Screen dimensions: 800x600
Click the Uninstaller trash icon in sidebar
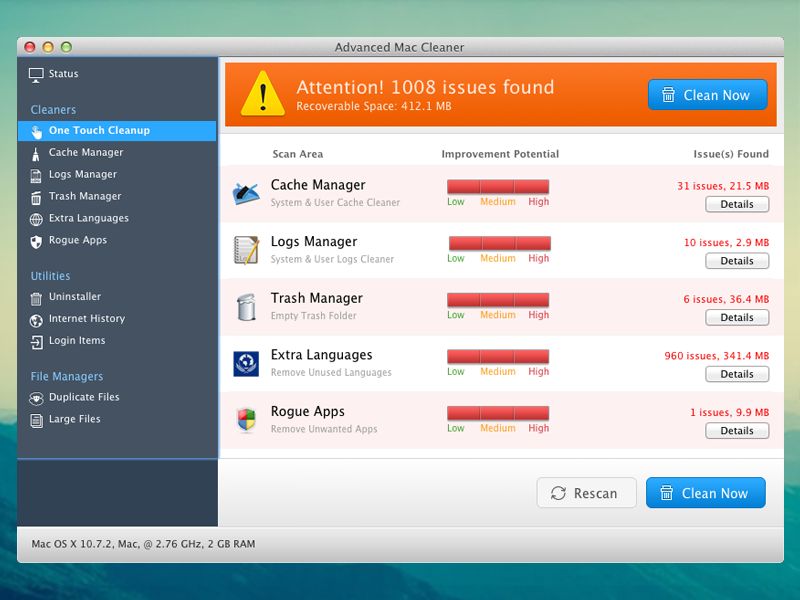(x=37, y=297)
